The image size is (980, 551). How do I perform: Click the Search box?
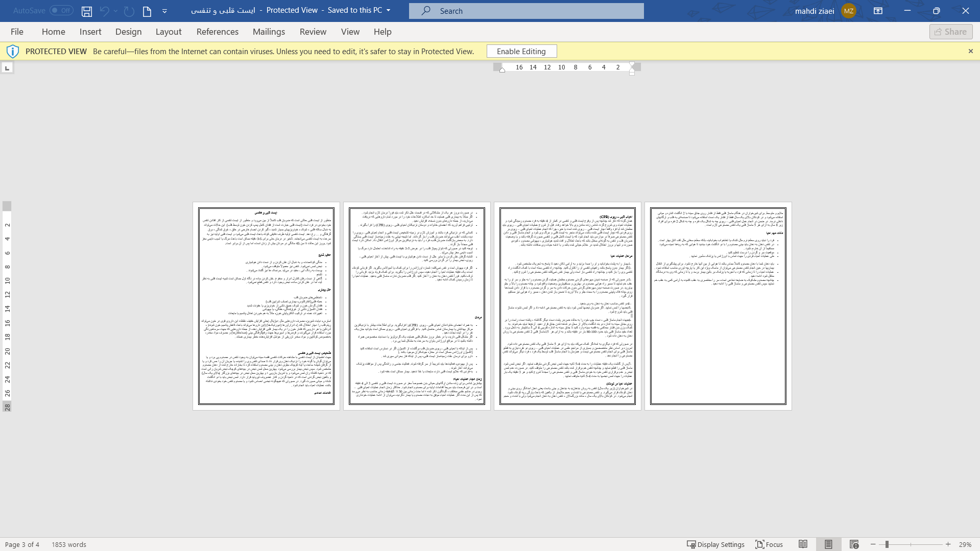pyautogui.click(x=526, y=11)
